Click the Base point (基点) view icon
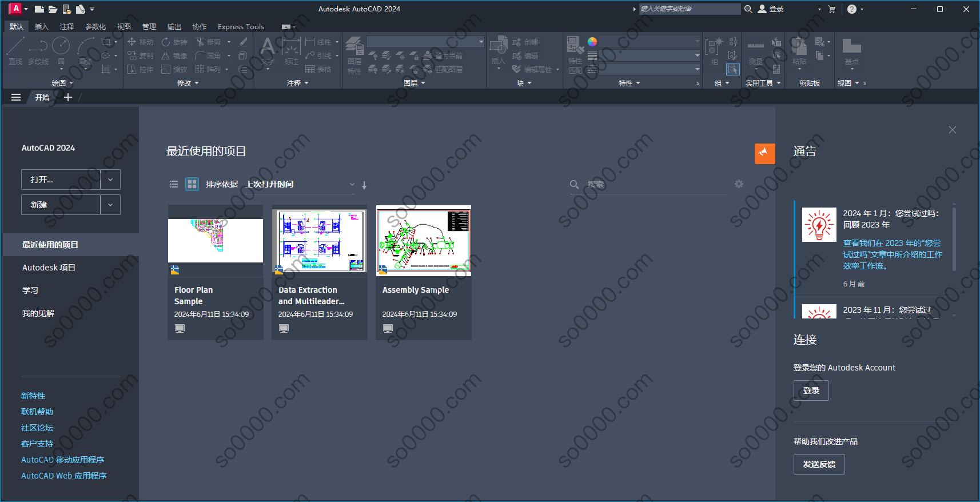This screenshot has width=980, height=502. tap(852, 47)
